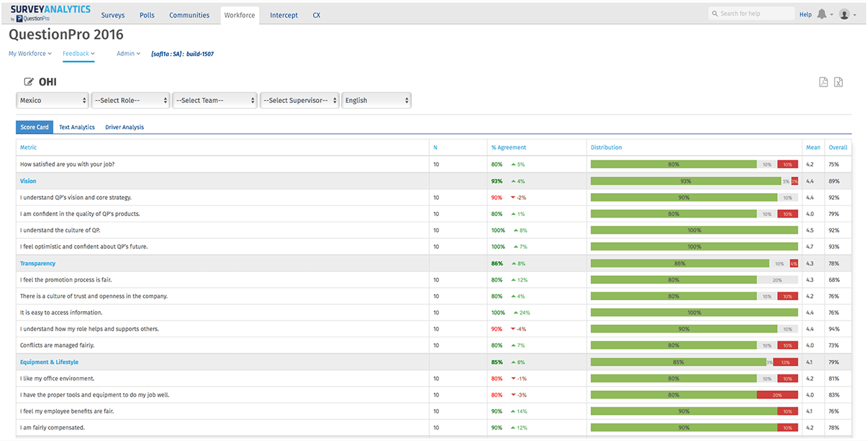Click the Help link
This screenshot has height=441, width=868.
(805, 13)
